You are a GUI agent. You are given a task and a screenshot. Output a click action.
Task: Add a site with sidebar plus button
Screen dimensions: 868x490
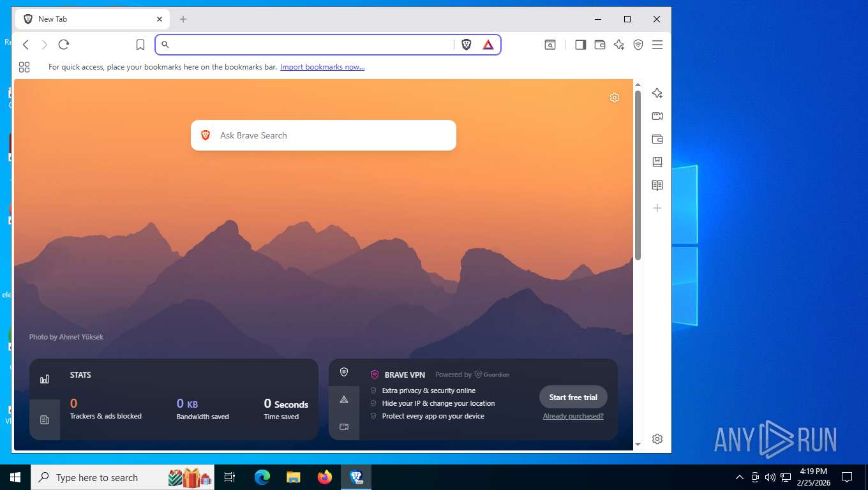(657, 208)
